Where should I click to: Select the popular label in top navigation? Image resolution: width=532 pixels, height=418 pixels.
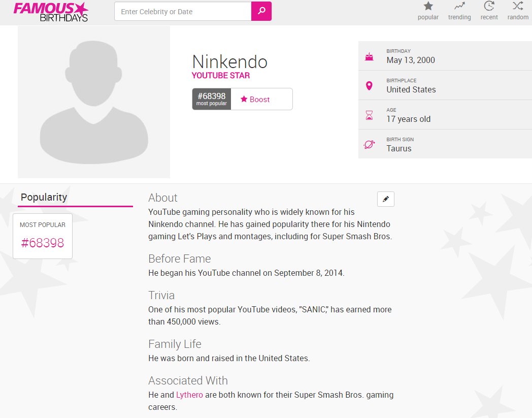[428, 17]
